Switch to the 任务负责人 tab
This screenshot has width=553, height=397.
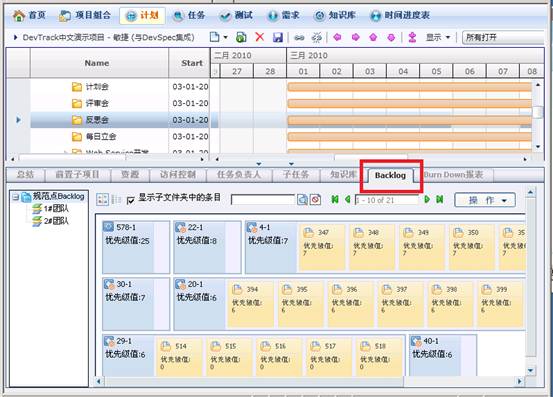point(239,175)
